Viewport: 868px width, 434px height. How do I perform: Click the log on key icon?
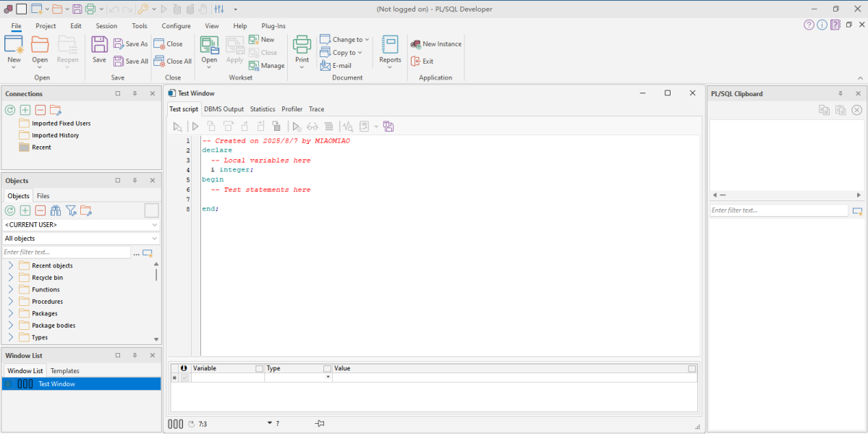[x=143, y=9]
